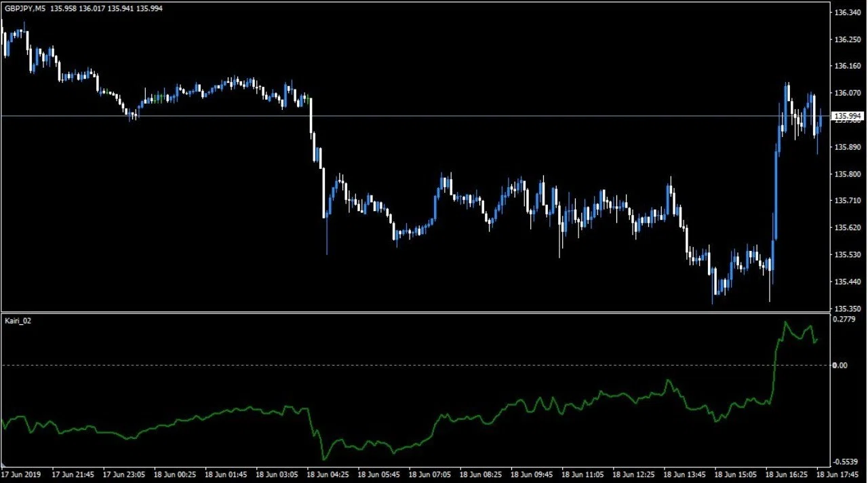
Task: Click the 18 Jun 00:25 time label
Action: pyautogui.click(x=174, y=474)
